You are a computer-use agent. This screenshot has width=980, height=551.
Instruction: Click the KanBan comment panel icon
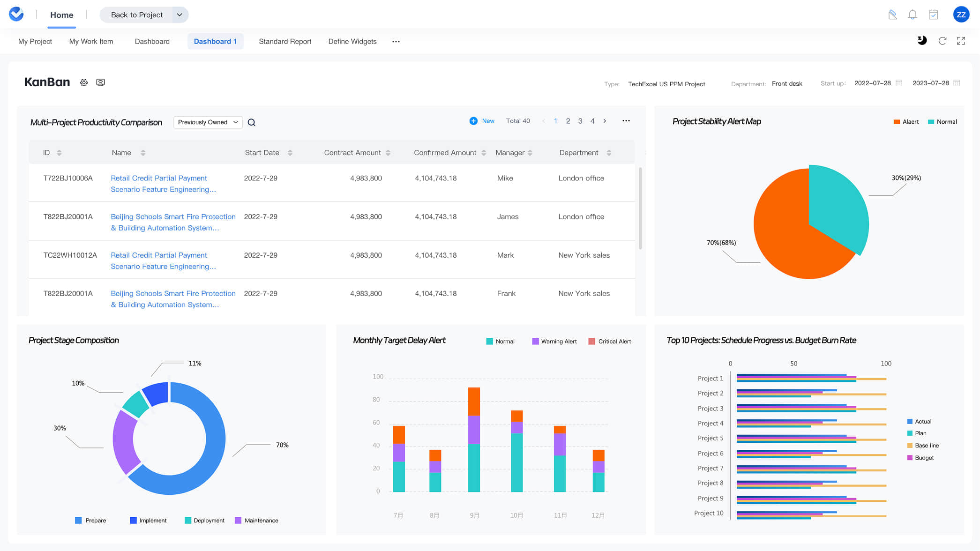point(100,82)
